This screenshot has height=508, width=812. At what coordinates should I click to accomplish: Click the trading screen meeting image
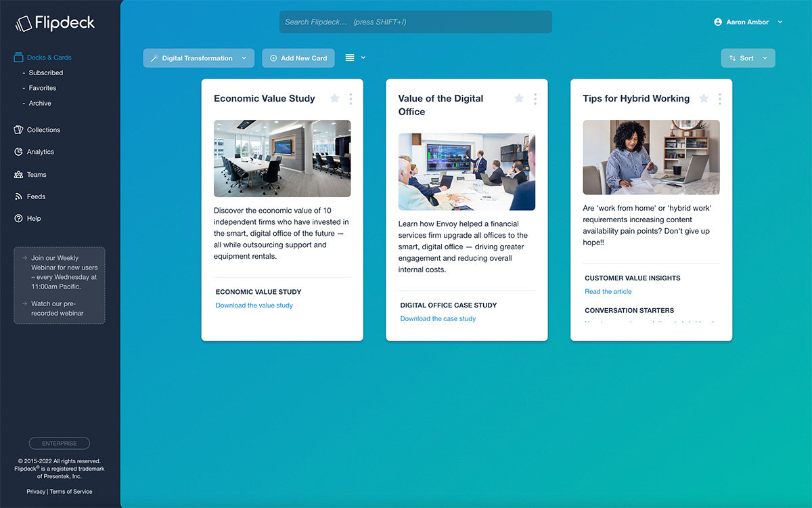tap(467, 172)
